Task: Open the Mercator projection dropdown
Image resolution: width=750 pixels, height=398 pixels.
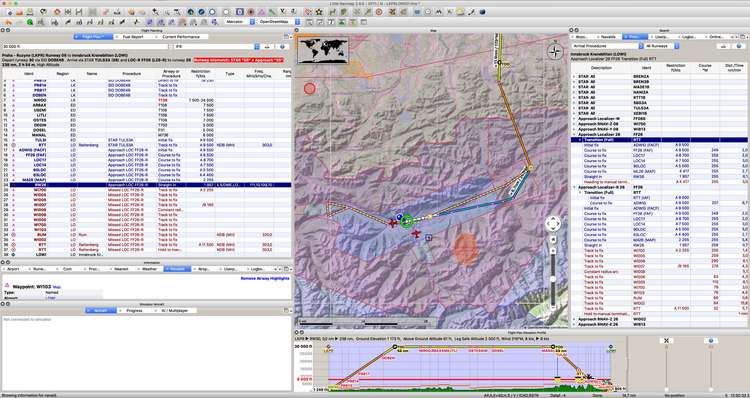Action: coord(241,22)
